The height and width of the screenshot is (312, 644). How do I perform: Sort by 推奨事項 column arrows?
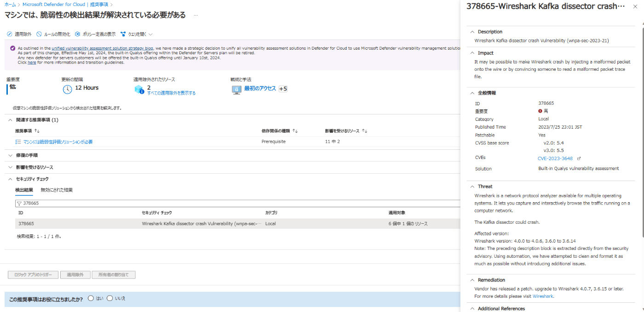37,131
